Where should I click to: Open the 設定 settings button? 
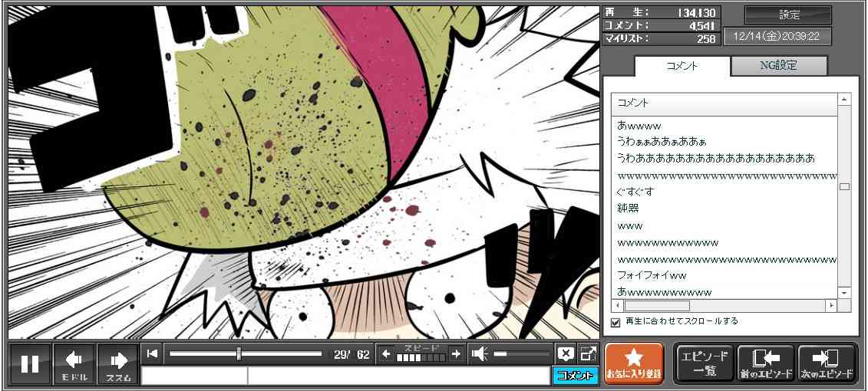788,15
